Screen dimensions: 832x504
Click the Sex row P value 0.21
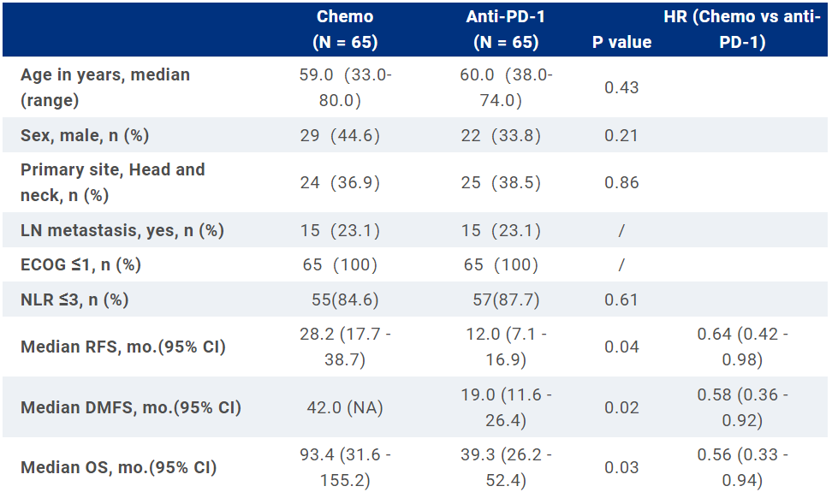pos(621,135)
